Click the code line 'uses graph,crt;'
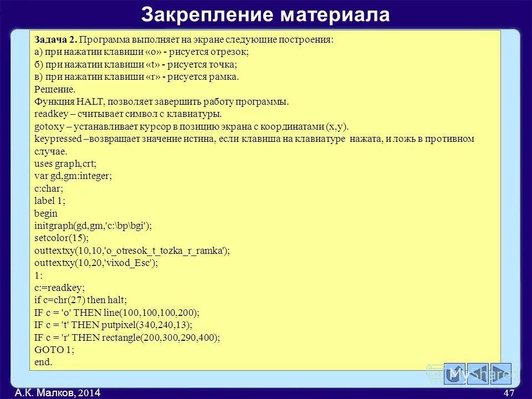The height and width of the screenshot is (399, 532). [65, 163]
